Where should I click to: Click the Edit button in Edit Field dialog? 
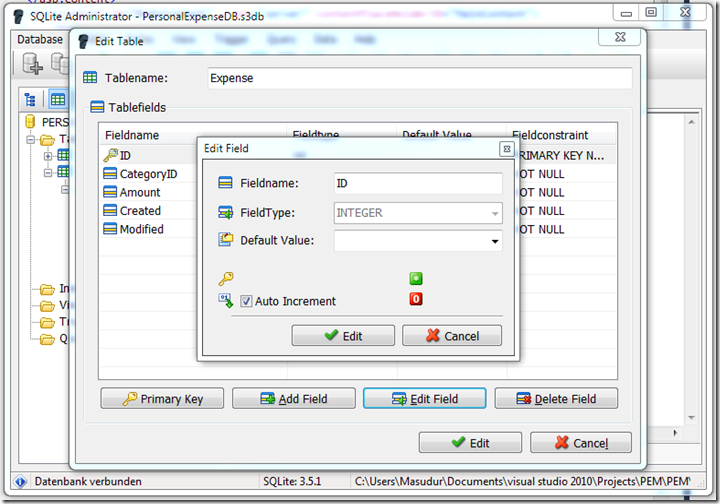(x=343, y=336)
